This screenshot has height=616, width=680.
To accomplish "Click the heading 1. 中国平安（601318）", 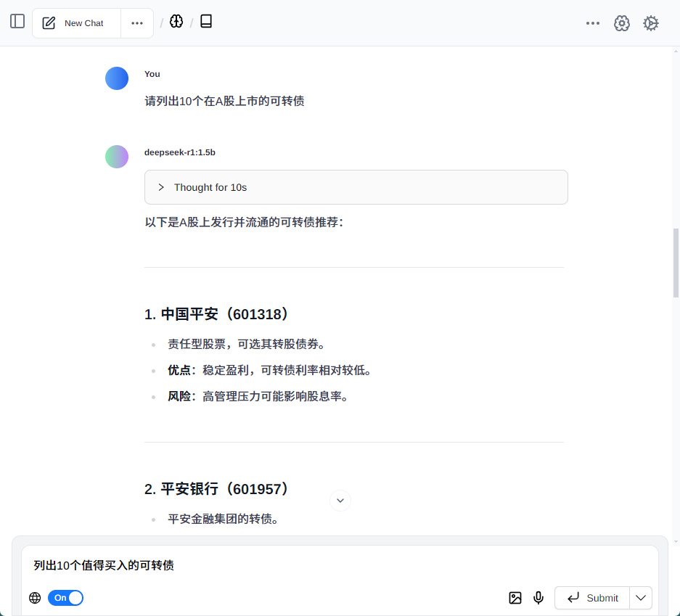I will point(216,314).
